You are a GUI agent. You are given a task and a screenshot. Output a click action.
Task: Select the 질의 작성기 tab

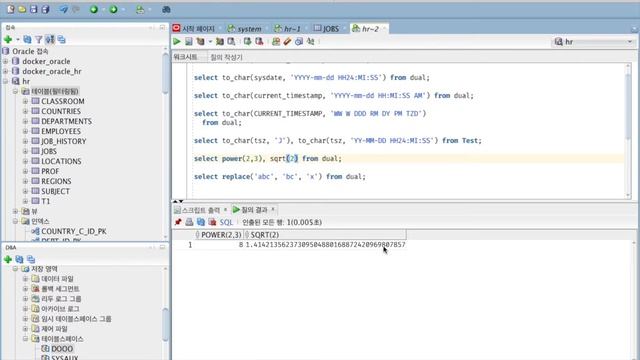tap(226, 57)
